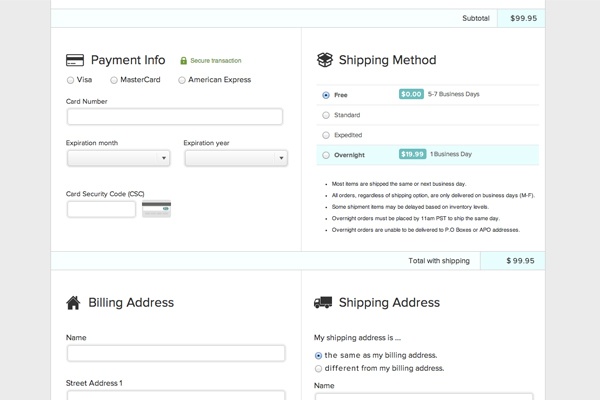Click the Billing Address house icon
This screenshot has height=400, width=600.
click(73, 302)
